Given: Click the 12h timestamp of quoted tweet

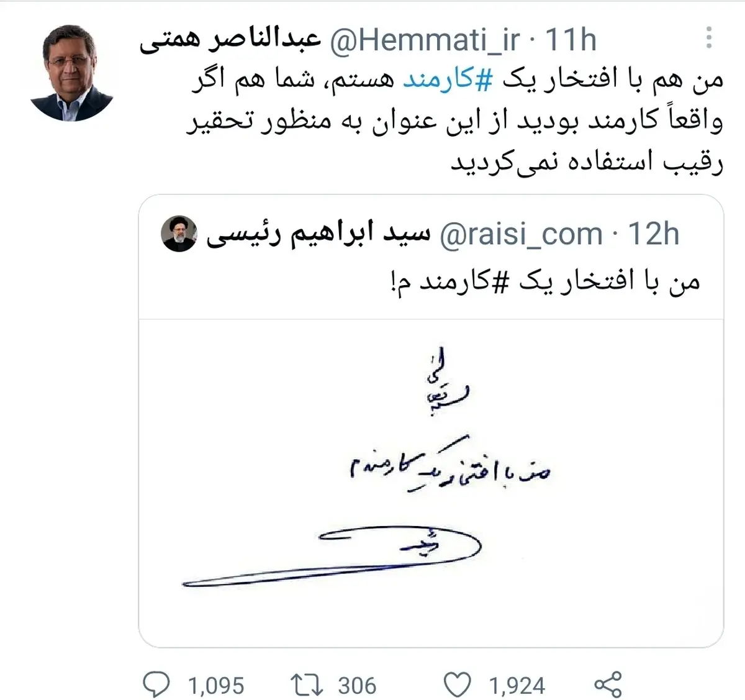Looking at the screenshot, I should pyautogui.click(x=654, y=234).
